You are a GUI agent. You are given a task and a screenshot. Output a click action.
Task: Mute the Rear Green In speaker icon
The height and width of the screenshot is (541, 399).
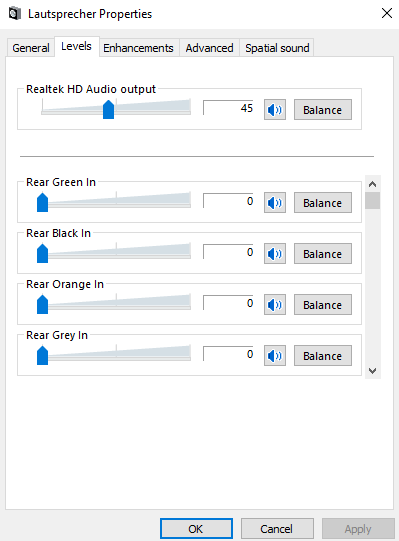click(275, 203)
